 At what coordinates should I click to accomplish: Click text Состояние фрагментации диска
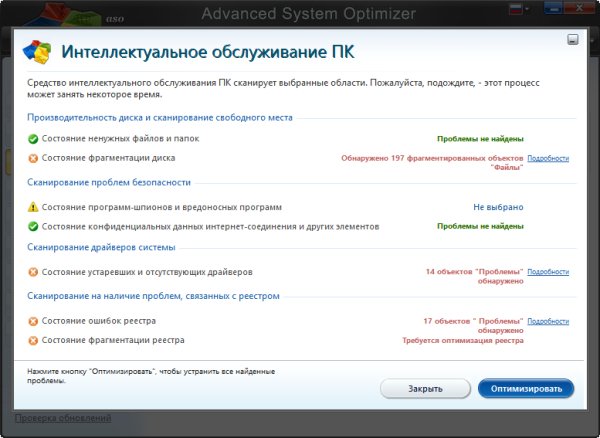108,158
